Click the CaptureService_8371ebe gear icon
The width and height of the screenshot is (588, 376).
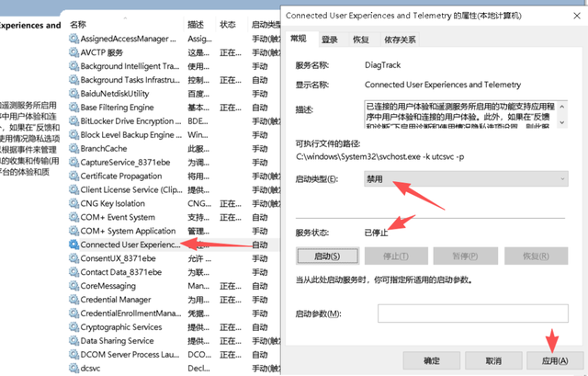[73, 162]
